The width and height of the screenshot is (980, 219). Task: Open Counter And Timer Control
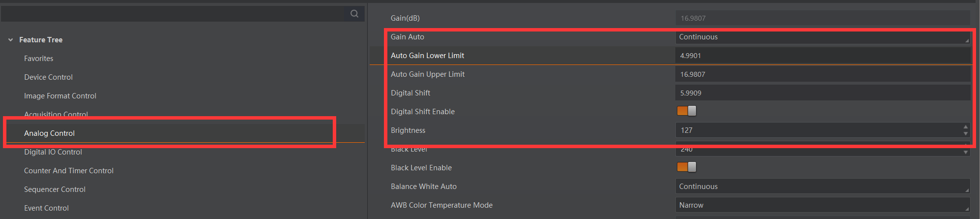[69, 171]
